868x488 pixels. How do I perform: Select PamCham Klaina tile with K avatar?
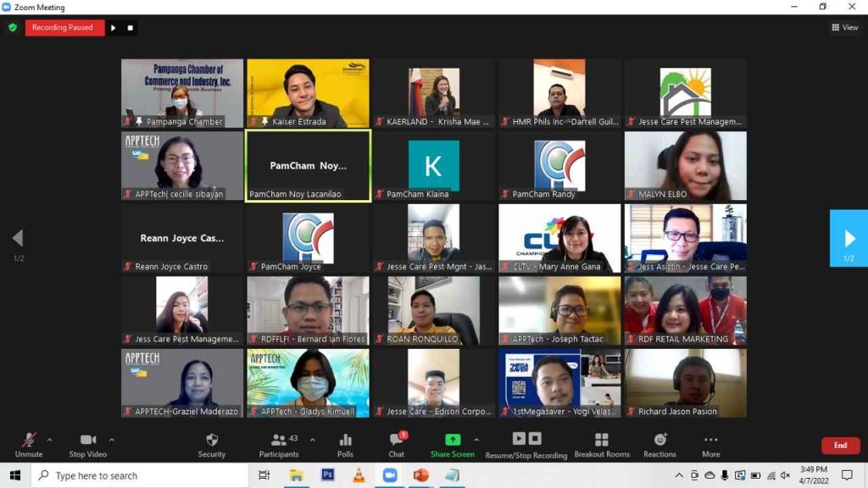pyautogui.click(x=433, y=166)
